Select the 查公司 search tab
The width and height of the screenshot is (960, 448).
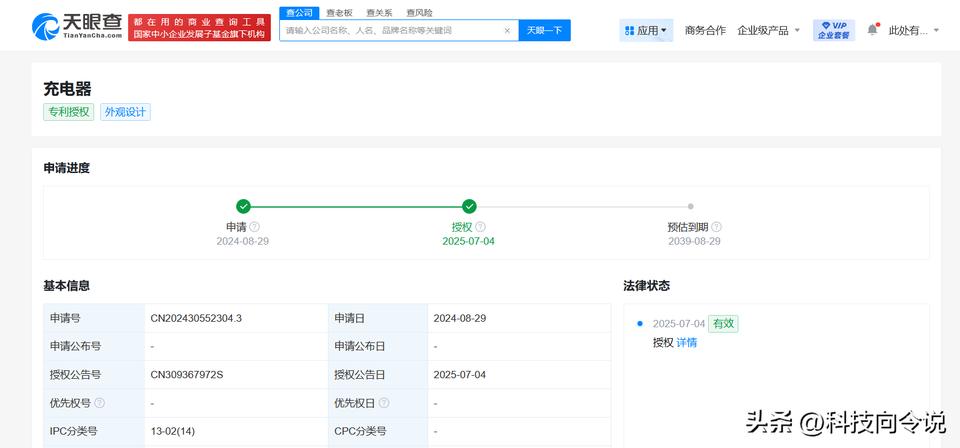[x=299, y=12]
